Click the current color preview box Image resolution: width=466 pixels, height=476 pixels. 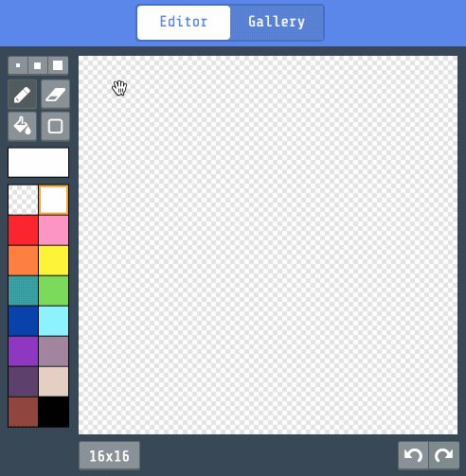[38, 163]
